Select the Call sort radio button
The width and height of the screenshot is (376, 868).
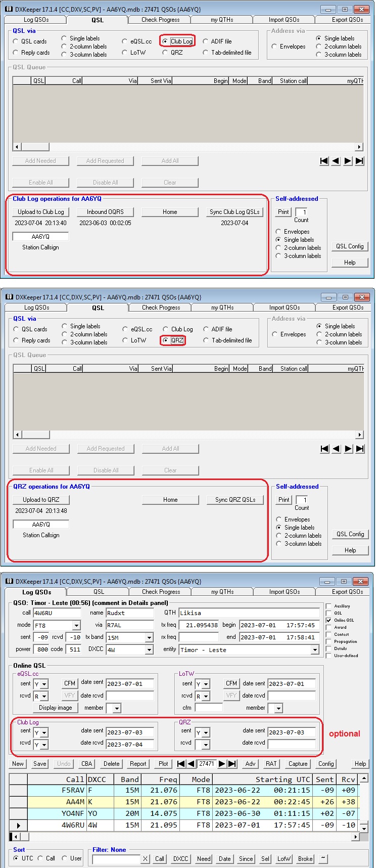pyautogui.click(x=40, y=858)
